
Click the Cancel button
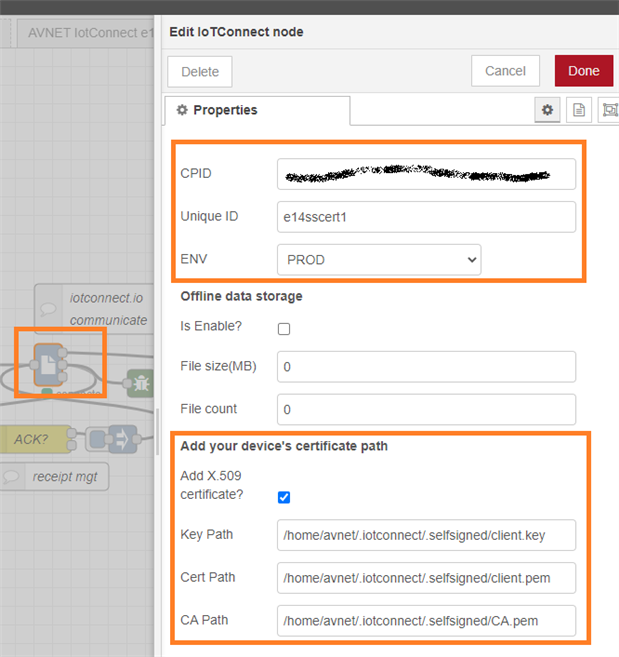pyautogui.click(x=505, y=71)
